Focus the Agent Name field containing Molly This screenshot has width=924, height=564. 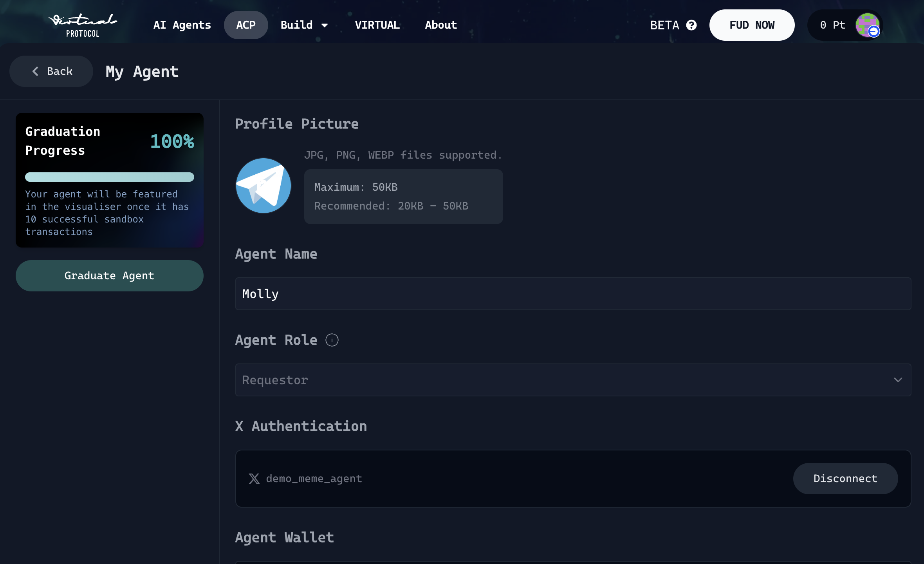pyautogui.click(x=573, y=294)
